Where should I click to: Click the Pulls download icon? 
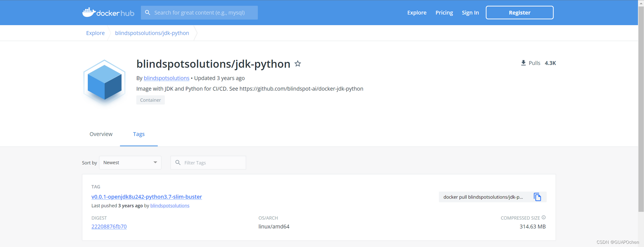click(x=523, y=63)
